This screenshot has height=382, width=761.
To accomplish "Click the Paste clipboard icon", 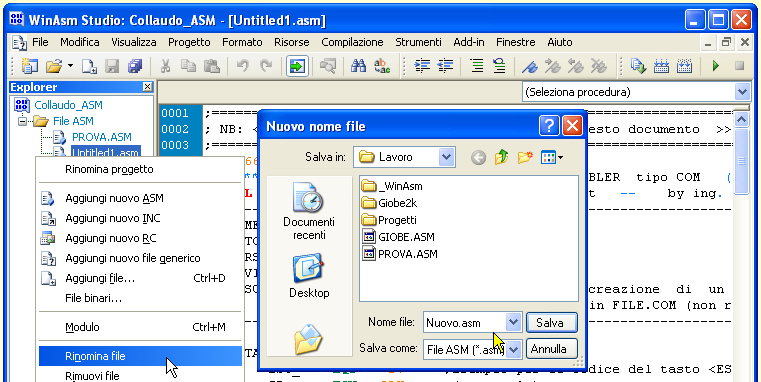I will tap(212, 66).
